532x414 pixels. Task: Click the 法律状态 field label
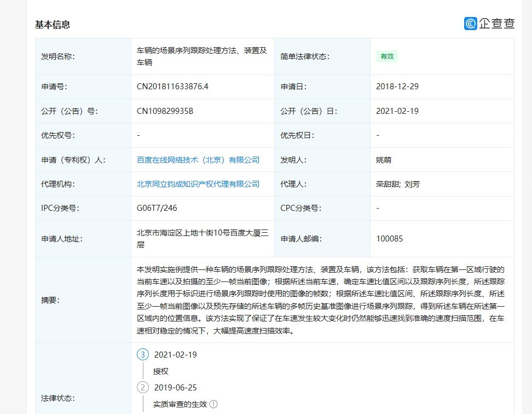pyautogui.click(x=57, y=398)
